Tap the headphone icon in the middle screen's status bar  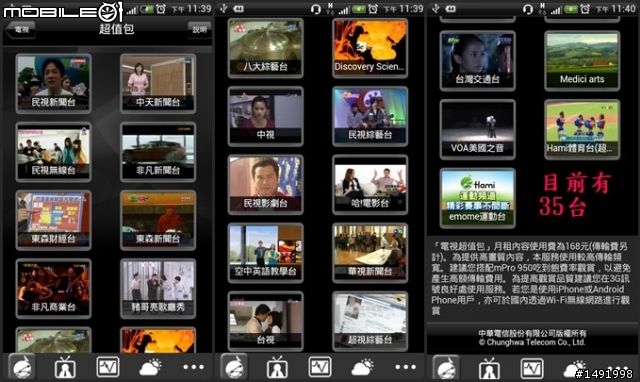coord(316,9)
